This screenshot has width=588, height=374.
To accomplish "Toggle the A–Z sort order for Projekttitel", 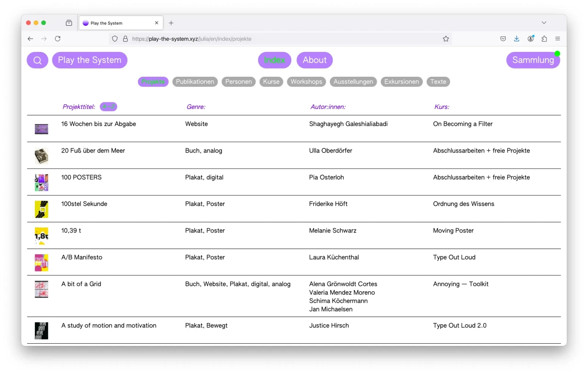I will point(108,107).
